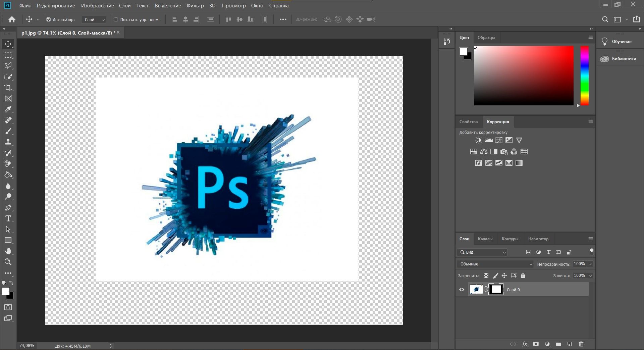This screenshot has width=644, height=350.
Task: Select the Horizontal Type tool
Action: (8, 218)
